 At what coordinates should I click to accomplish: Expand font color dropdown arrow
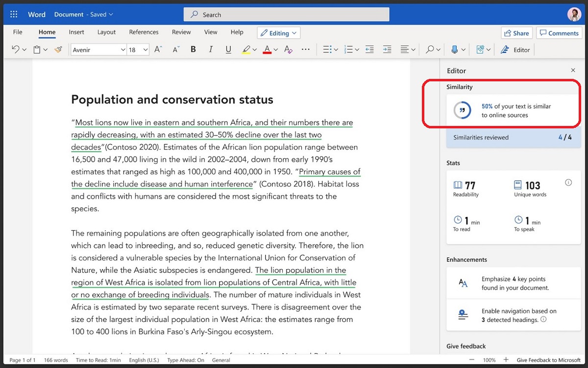(276, 49)
